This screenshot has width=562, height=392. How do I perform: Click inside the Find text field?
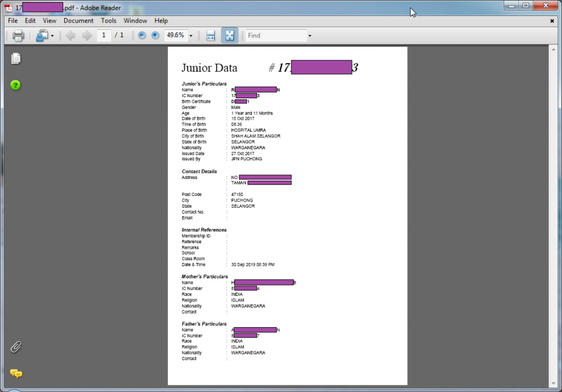(276, 36)
